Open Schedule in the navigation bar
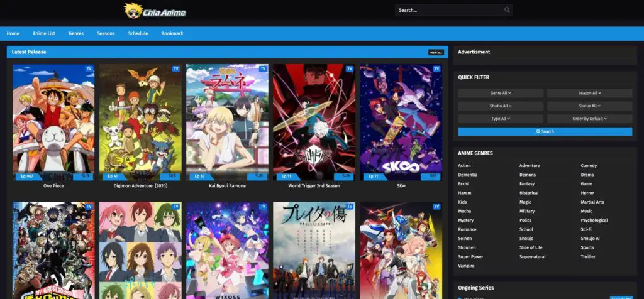Screen dimensions: 644x299 pos(138,34)
